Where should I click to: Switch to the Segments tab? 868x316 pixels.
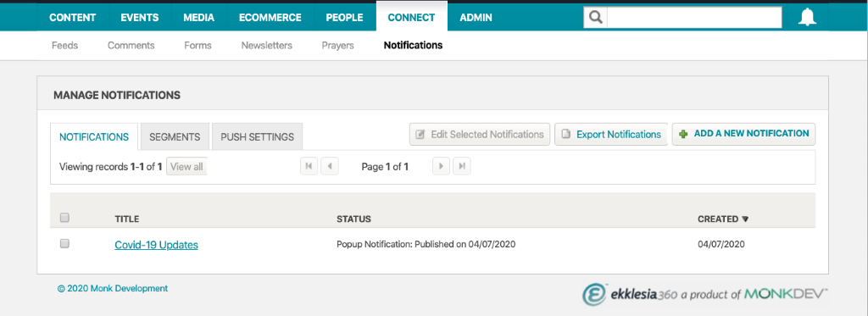(x=175, y=136)
